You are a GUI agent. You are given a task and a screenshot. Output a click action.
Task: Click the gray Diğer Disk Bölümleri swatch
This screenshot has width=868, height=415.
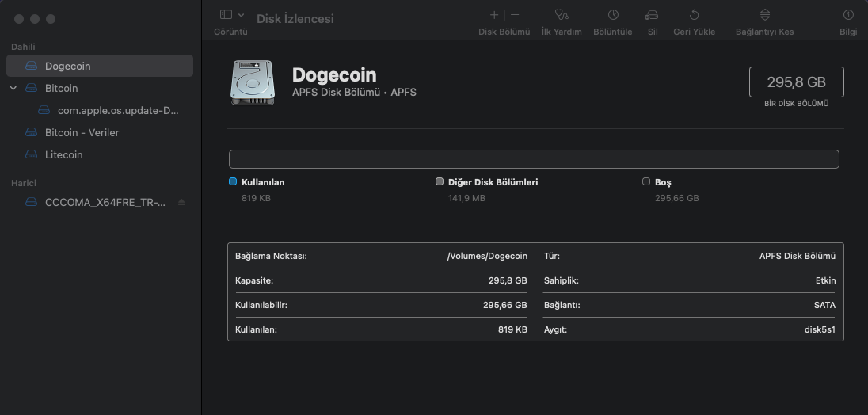(x=440, y=181)
